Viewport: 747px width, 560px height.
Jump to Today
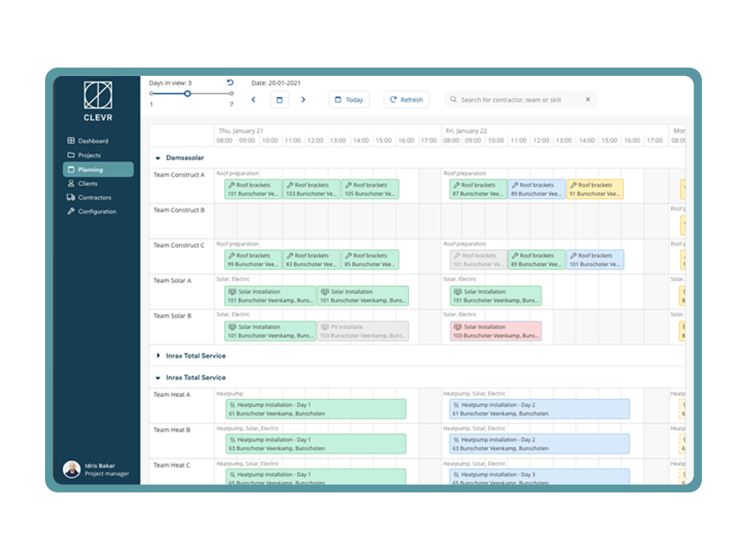pyautogui.click(x=349, y=100)
